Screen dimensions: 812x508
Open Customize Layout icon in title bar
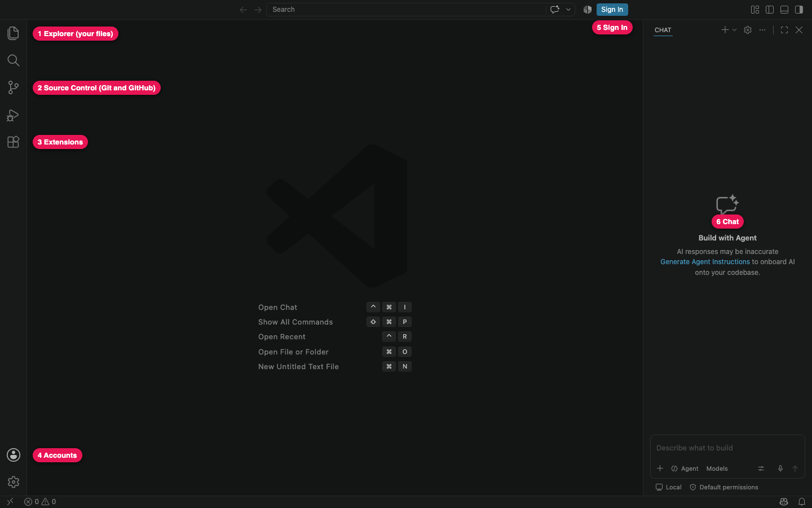[755, 10]
